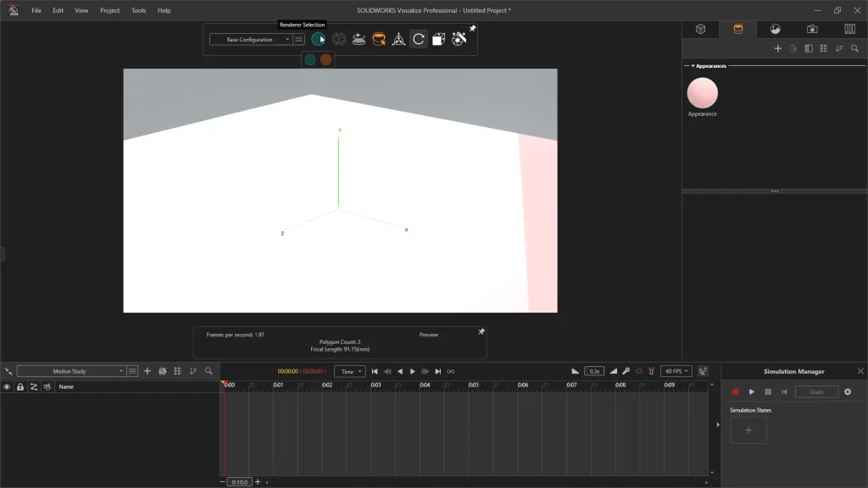
Task: Open the Tools menu
Action: (138, 10)
